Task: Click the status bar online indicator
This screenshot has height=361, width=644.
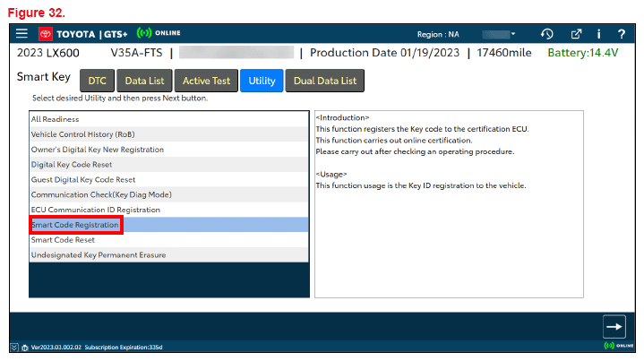Action: [619, 346]
